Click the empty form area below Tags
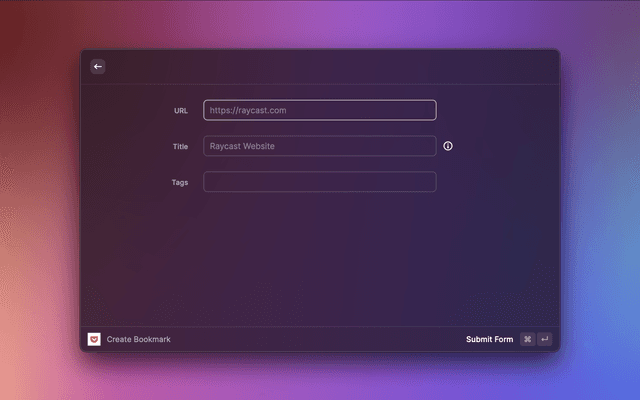Screen dimensions: 640x400 pyautogui.click(x=320, y=260)
